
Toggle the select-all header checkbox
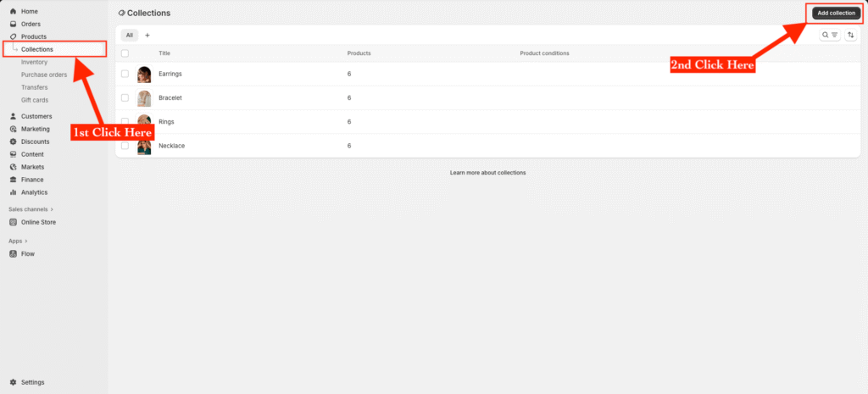pyautogui.click(x=125, y=53)
